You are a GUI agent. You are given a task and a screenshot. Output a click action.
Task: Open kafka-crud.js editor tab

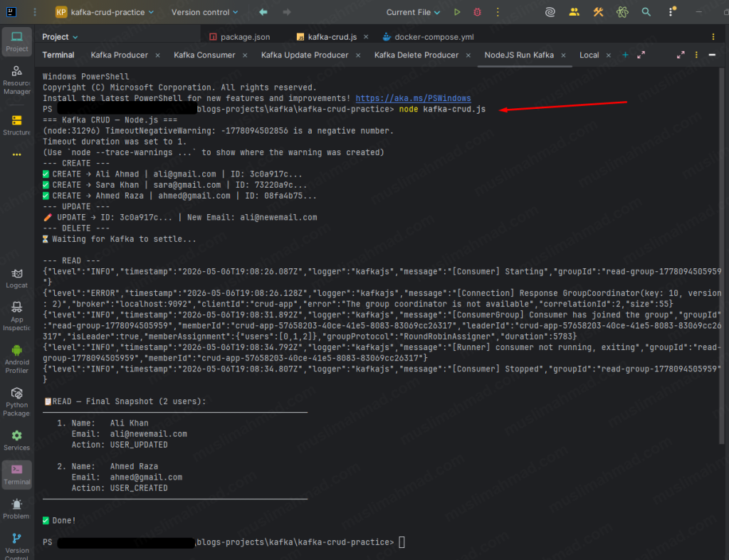tap(327, 37)
